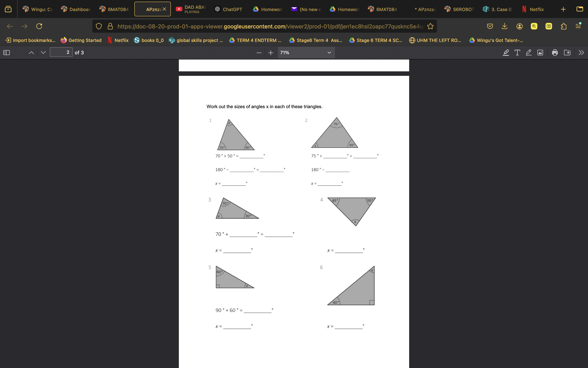Open Stage6 Term 4 Ass... bookmark
Viewport: 588px width, 368px height.
[315, 40]
